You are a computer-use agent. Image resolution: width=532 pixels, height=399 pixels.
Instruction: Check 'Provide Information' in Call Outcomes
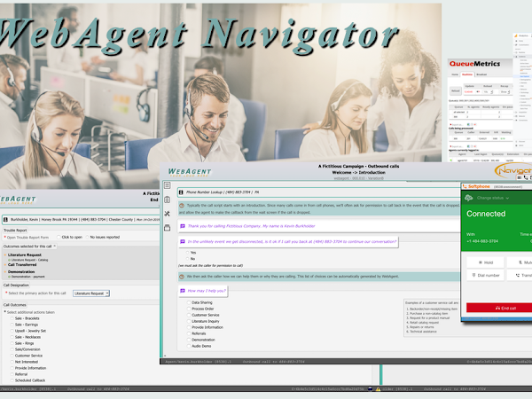[12, 368]
